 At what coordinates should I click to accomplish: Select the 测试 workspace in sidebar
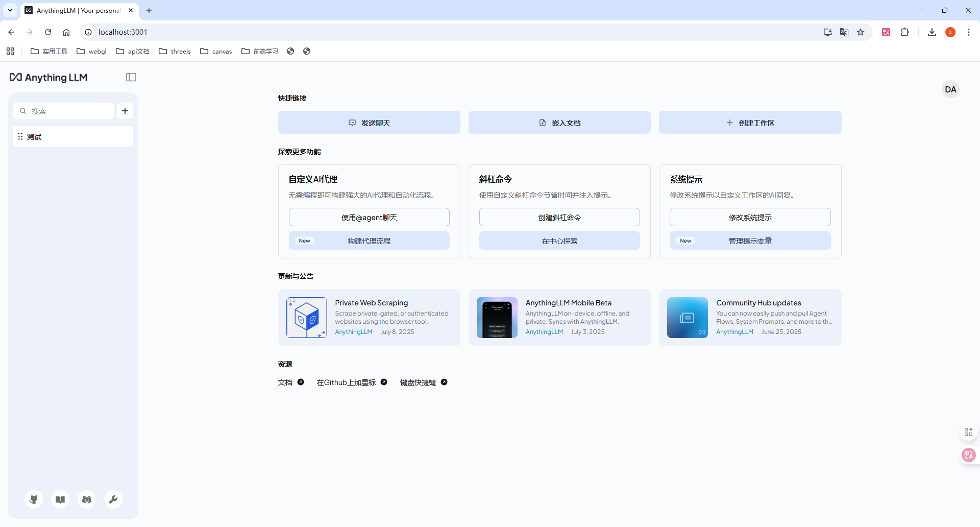coord(73,137)
